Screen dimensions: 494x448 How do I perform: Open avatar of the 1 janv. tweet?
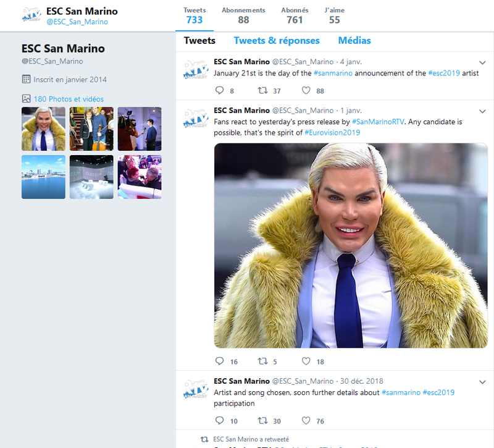(x=196, y=118)
